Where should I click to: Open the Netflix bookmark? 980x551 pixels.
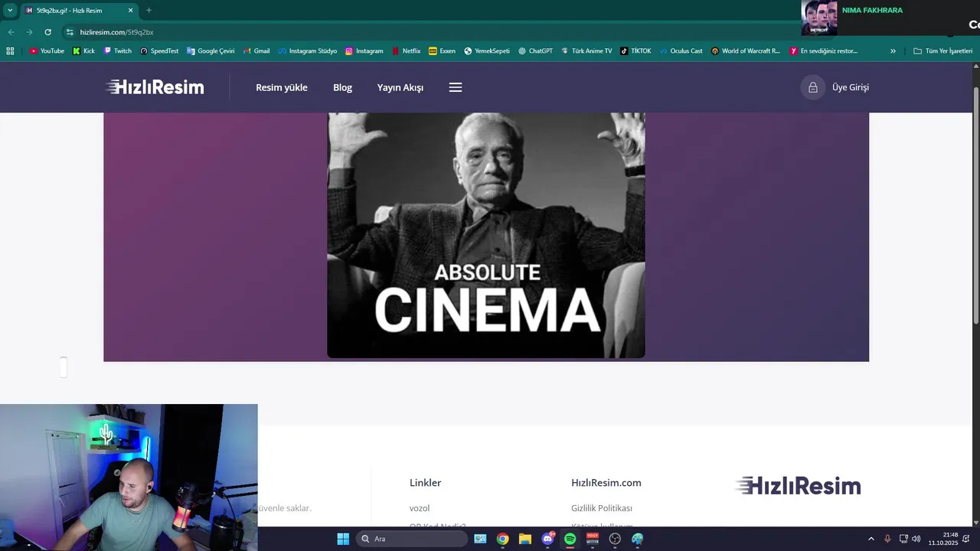click(x=406, y=51)
